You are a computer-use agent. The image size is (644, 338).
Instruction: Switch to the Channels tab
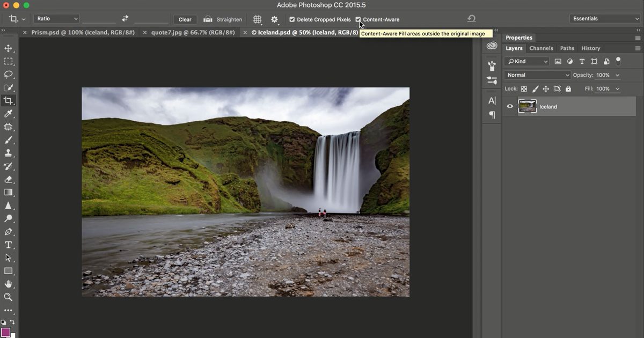[541, 48]
